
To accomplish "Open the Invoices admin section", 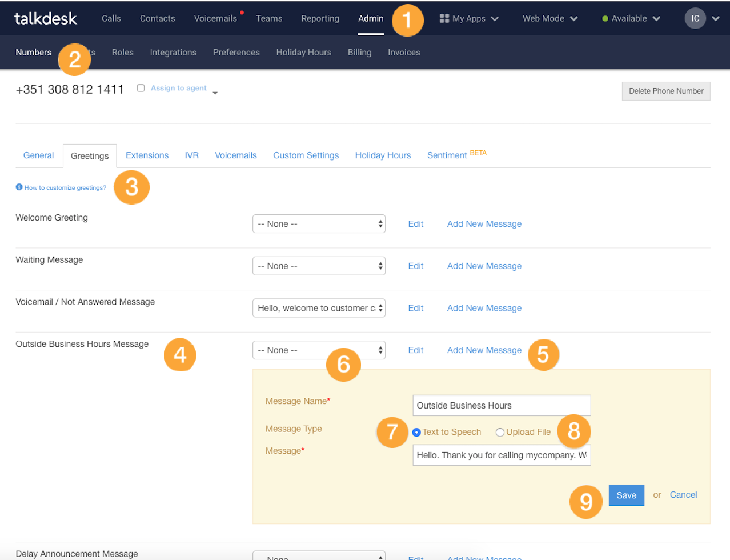I will pyautogui.click(x=404, y=52).
